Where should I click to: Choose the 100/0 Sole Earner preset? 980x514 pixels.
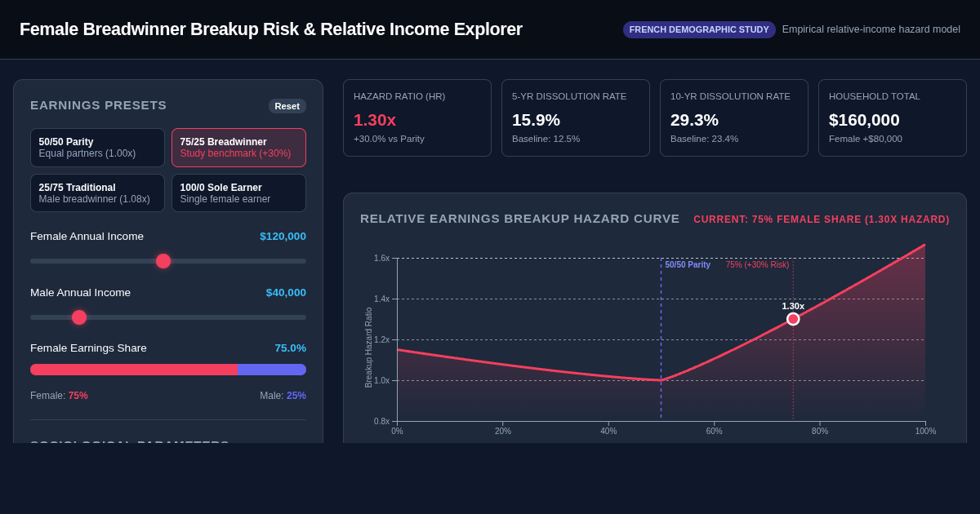(238, 193)
